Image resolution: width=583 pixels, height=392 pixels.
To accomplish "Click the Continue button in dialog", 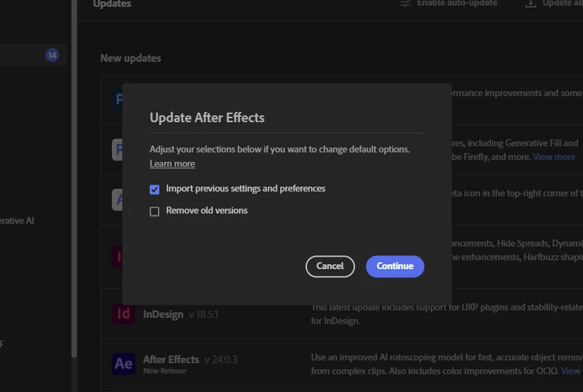I will tap(395, 266).
